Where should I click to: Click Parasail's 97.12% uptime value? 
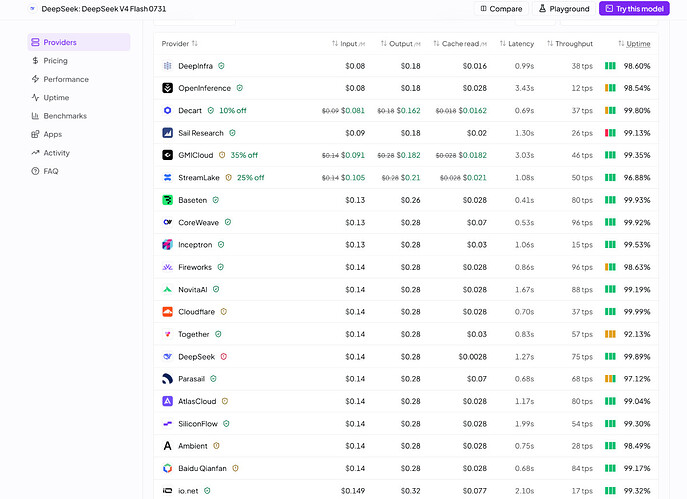tap(637, 379)
